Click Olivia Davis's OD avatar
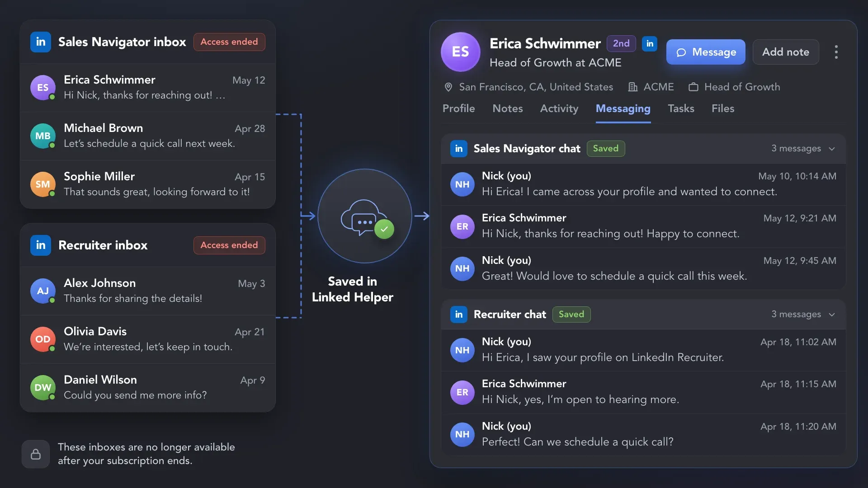 click(43, 339)
